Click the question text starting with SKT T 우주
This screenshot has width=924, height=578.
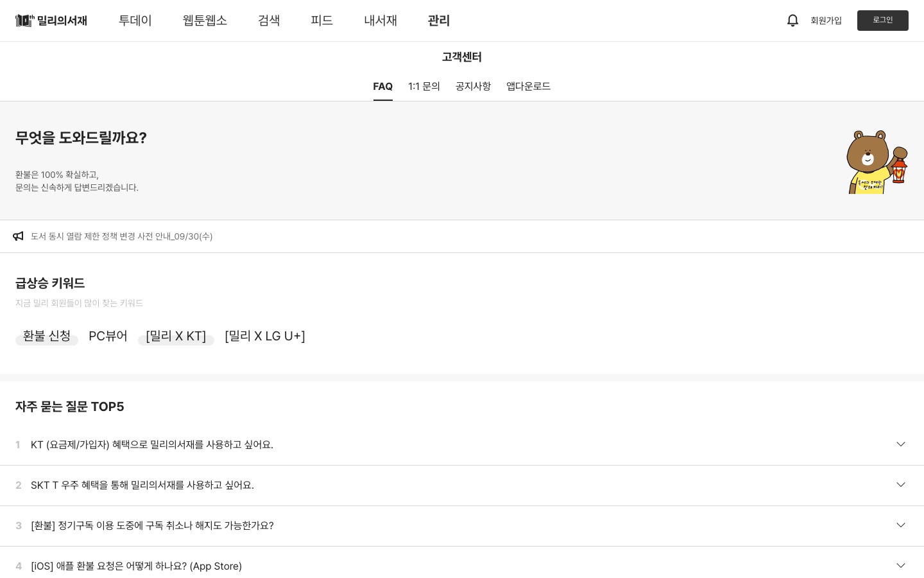click(x=142, y=486)
